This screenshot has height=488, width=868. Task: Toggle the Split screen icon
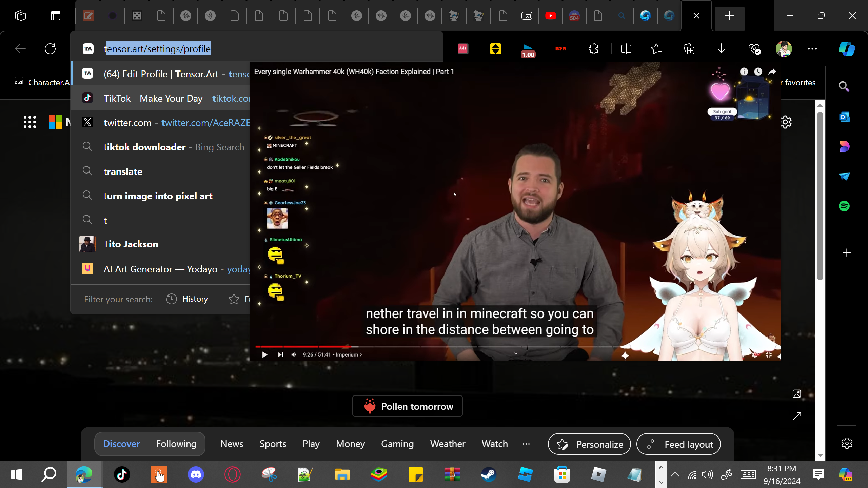pos(626,49)
